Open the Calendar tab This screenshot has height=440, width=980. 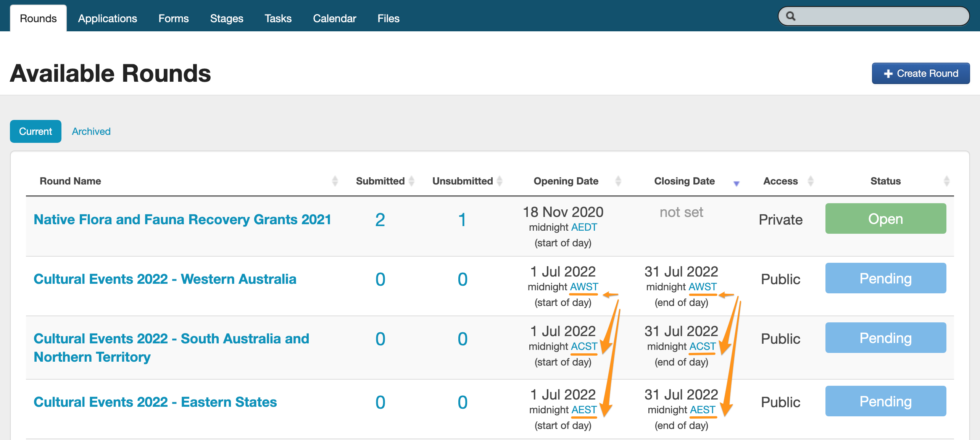point(334,18)
